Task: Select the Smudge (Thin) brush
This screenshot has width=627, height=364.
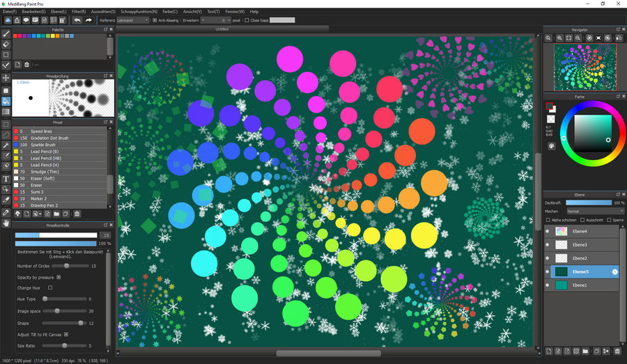Action: click(60, 171)
